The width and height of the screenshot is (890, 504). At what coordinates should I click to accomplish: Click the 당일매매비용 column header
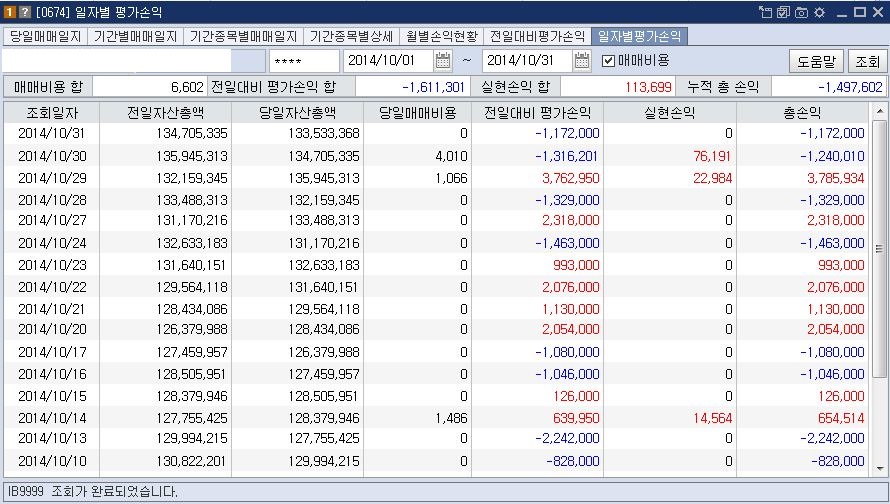[x=418, y=113]
